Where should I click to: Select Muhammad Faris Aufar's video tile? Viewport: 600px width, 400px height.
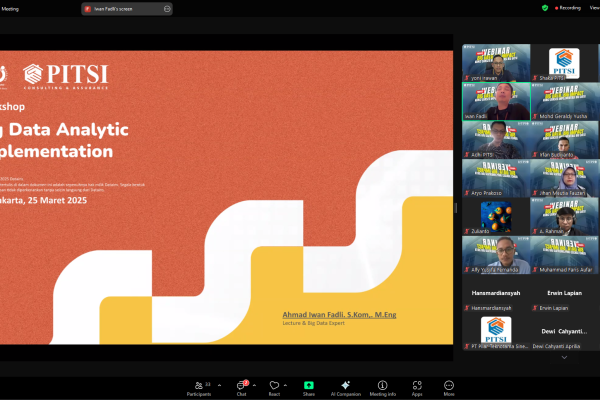point(564,255)
